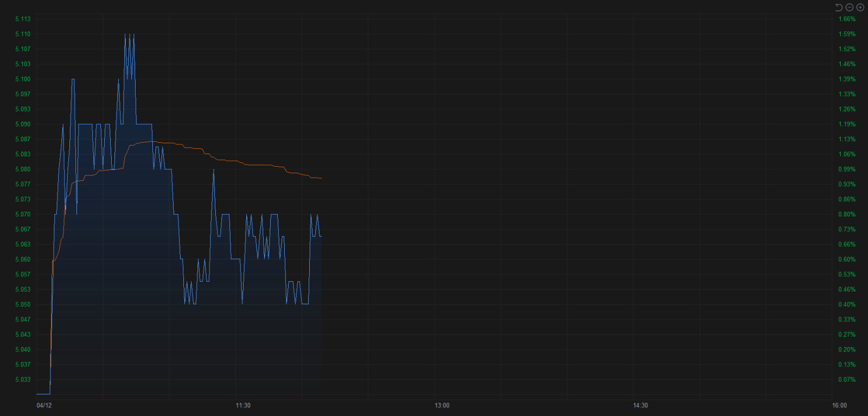Click the 5.040 price axis label
The image size is (868, 416).
tap(23, 350)
